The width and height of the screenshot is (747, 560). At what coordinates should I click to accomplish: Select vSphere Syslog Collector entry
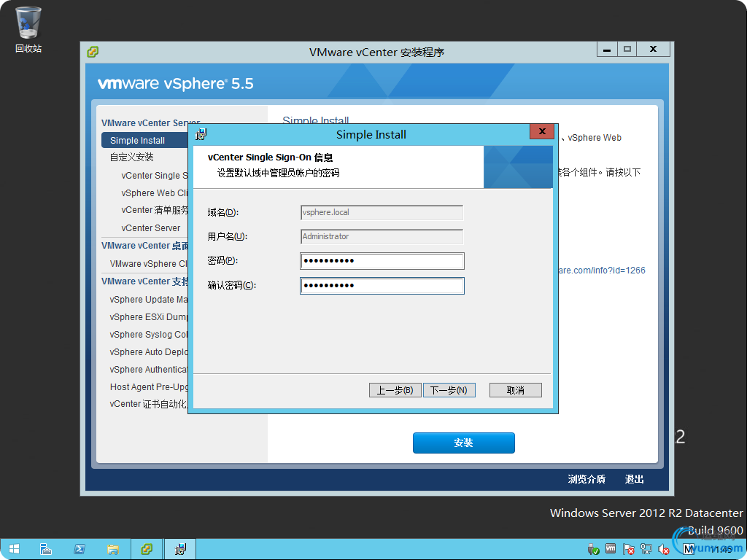coord(149,334)
